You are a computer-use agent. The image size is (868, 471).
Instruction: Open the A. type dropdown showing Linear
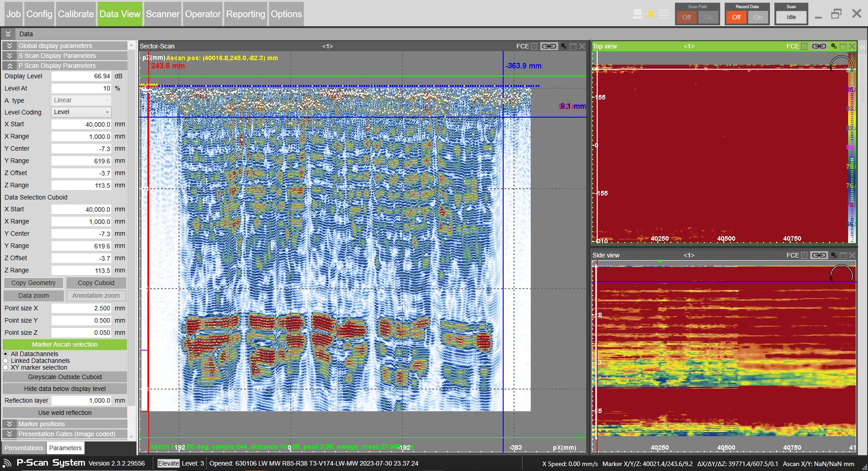(80, 100)
